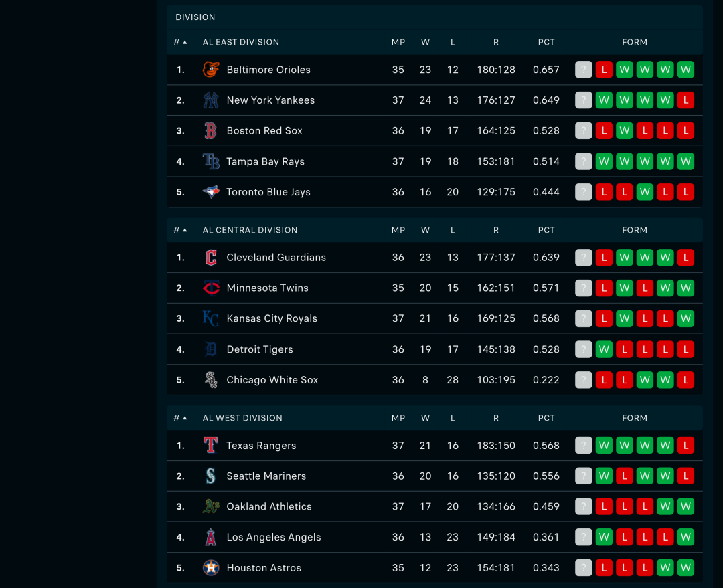723x588 pixels.
Task: Click the Minnesota Twins logo
Action: pyautogui.click(x=211, y=288)
